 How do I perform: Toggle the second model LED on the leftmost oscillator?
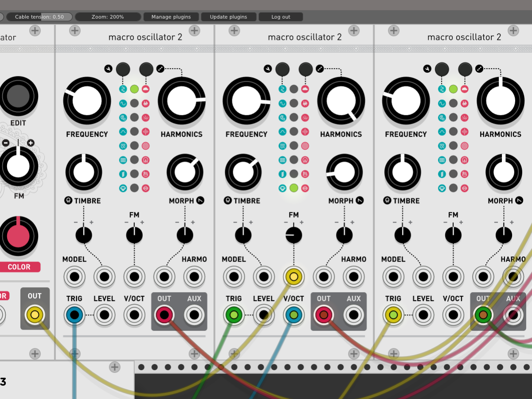coord(134,103)
